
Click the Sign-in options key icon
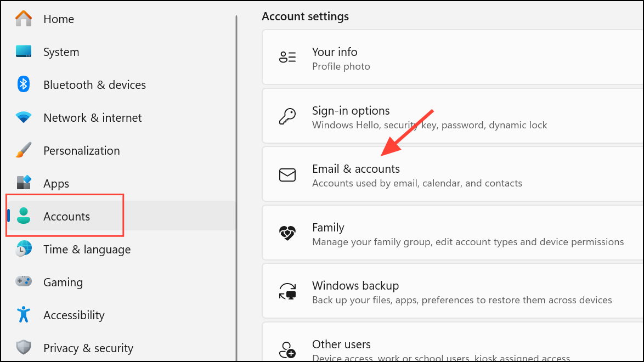pos(287,116)
